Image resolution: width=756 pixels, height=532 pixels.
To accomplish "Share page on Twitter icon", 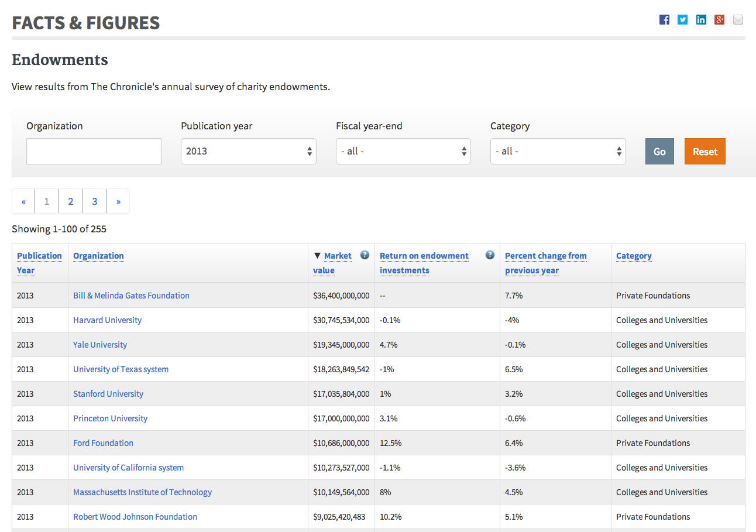I will tap(683, 20).
